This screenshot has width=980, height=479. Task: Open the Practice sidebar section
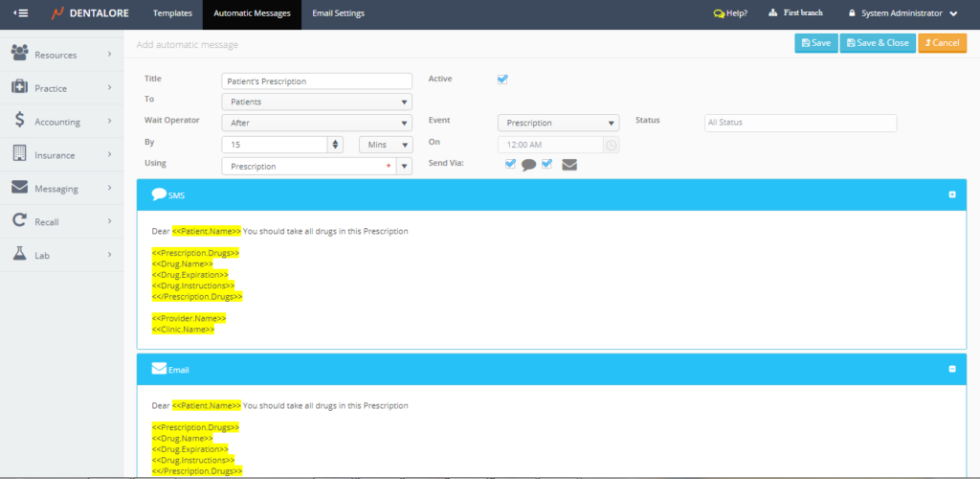click(x=51, y=88)
